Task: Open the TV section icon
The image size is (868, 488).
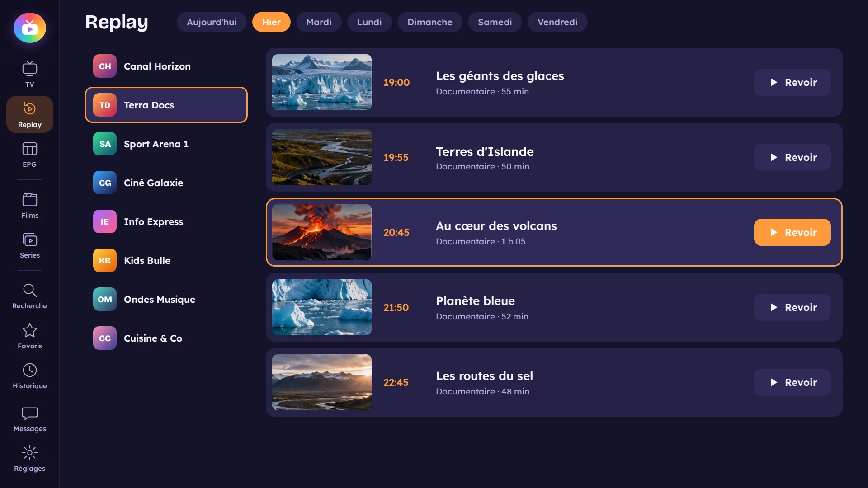Action: tap(30, 69)
